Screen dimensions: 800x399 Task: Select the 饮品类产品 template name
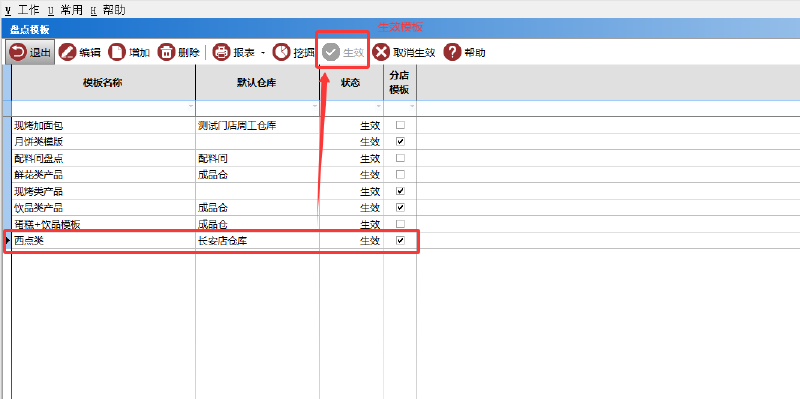click(39, 208)
